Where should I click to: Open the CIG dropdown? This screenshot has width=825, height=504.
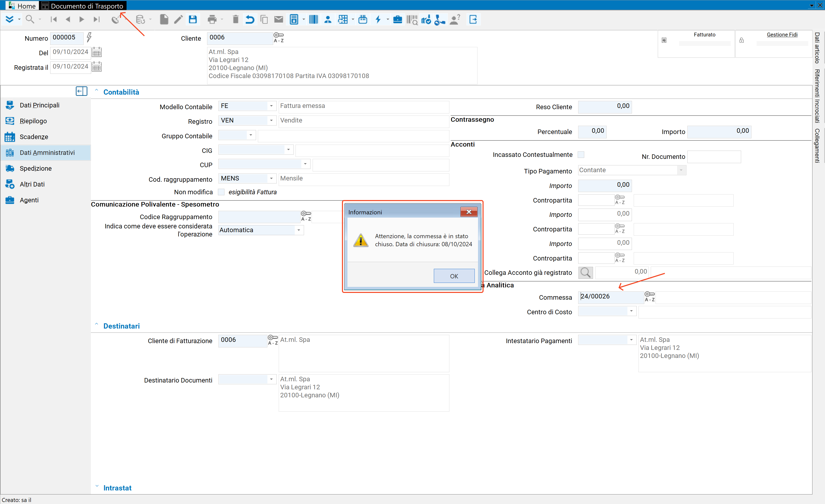288,150
